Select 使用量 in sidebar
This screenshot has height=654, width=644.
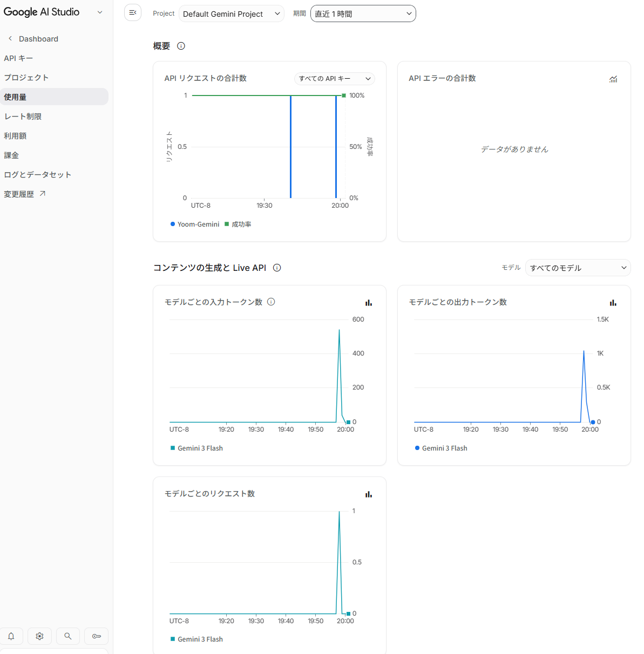pos(54,97)
